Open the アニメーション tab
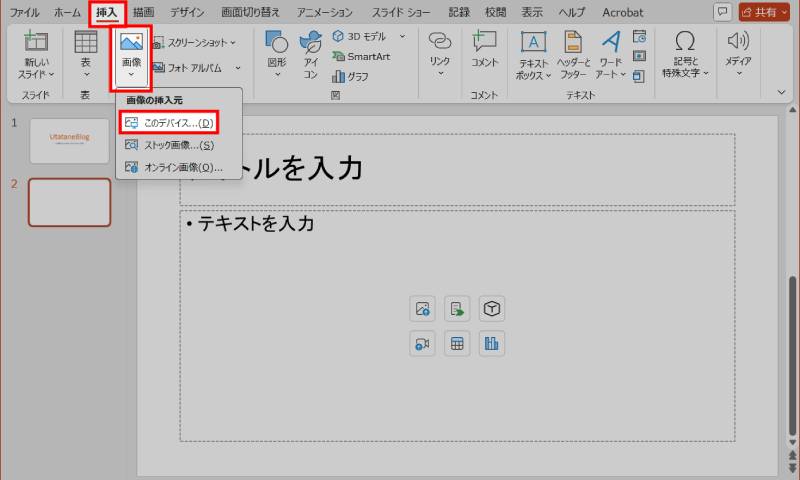The width and height of the screenshot is (800, 480). (x=325, y=12)
